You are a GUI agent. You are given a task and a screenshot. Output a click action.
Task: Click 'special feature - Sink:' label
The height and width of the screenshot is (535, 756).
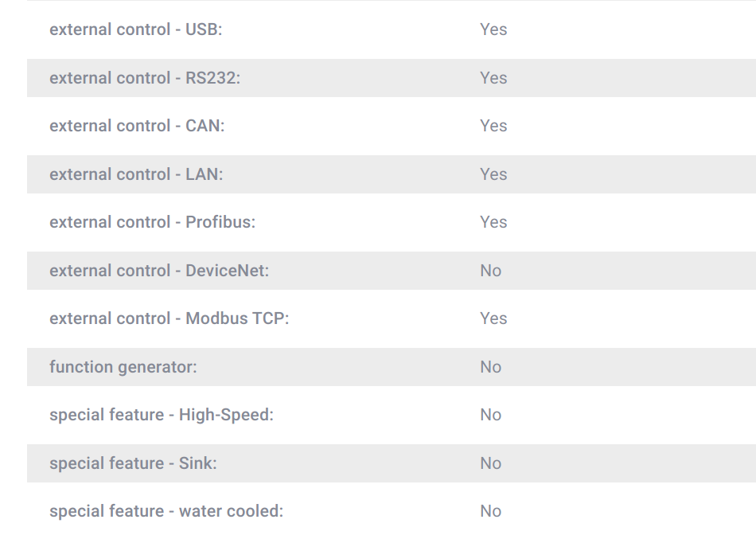click(133, 463)
